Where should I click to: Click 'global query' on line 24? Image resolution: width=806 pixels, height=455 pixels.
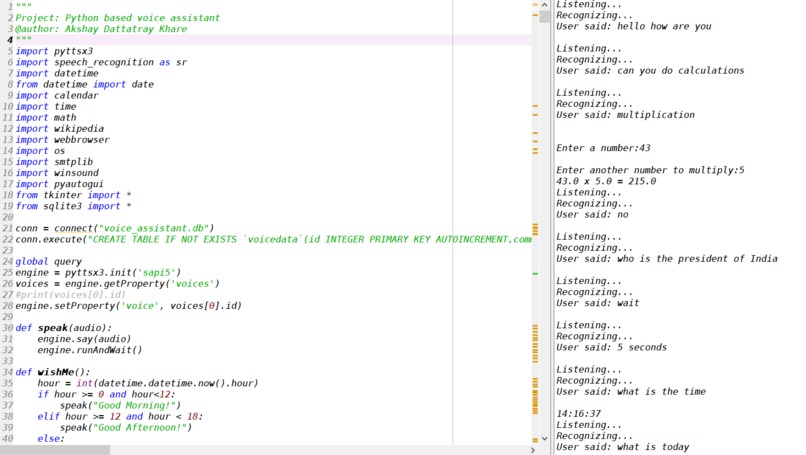point(49,262)
